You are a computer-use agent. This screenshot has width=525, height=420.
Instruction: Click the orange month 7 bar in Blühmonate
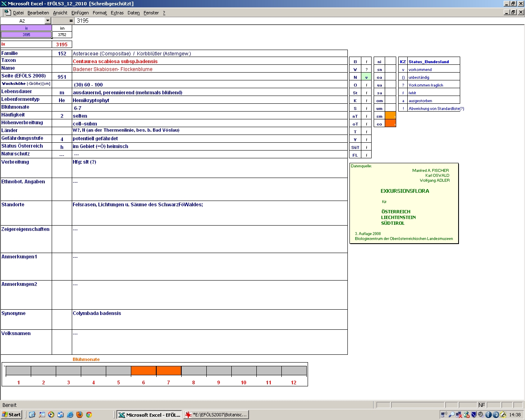[x=169, y=371]
